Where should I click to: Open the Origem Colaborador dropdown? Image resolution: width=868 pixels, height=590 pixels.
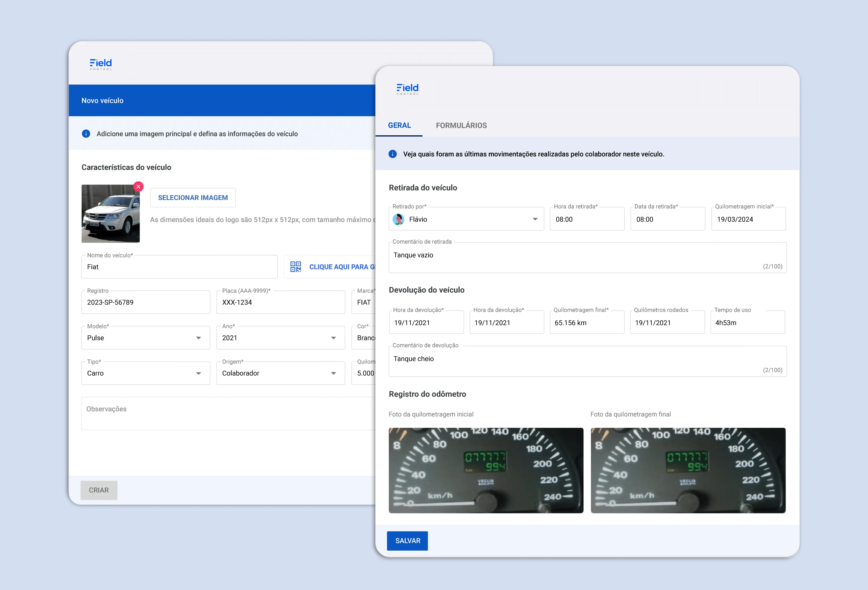[334, 373]
